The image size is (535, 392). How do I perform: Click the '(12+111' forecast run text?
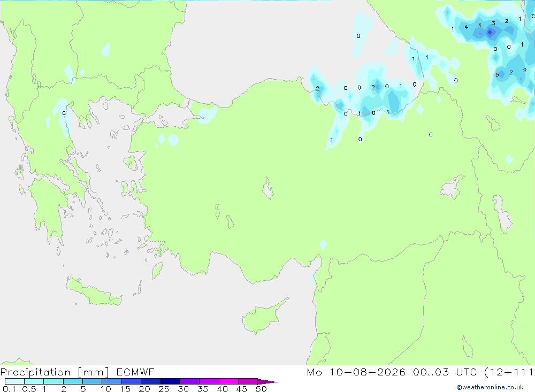tap(509, 372)
